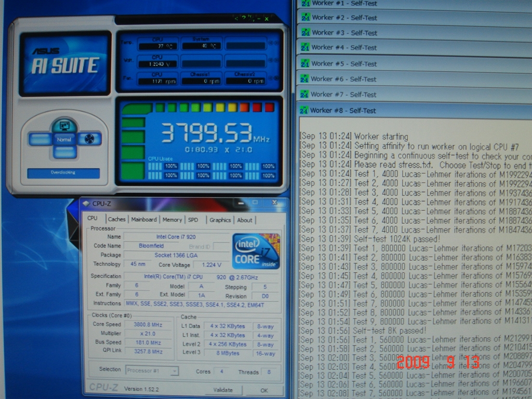This screenshot has height=399, width=532.
Task: Click the CPU-Z title bar icon
Action: pyautogui.click(x=86, y=204)
